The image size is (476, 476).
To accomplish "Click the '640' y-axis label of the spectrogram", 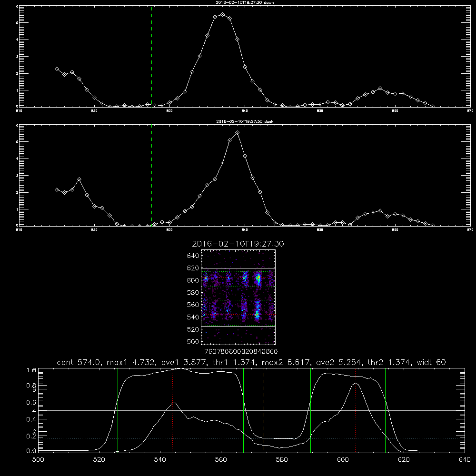I will pos(193,256).
